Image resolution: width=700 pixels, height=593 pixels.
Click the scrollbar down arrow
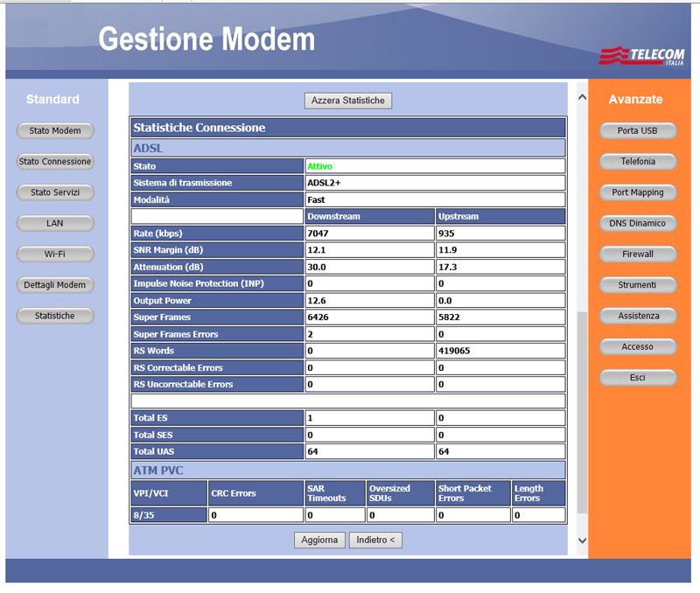pos(583,541)
